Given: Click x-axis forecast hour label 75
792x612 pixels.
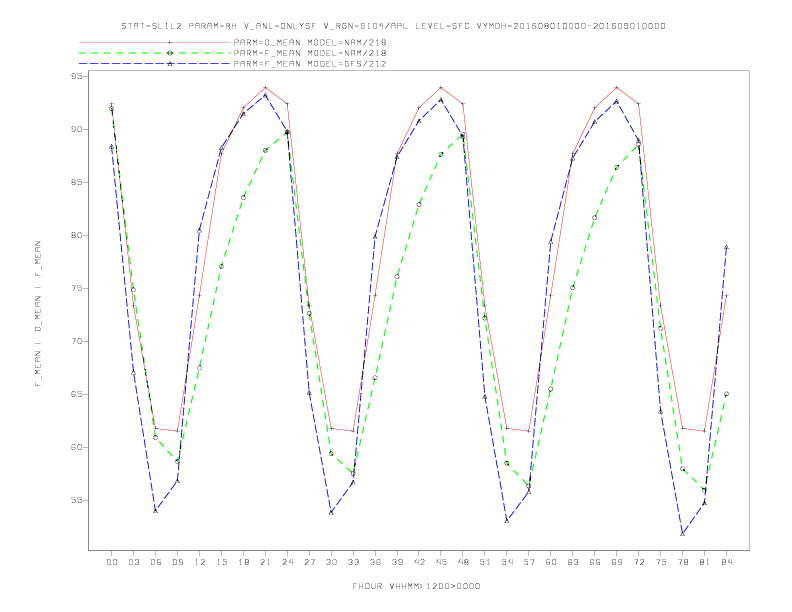Looking at the screenshot, I should pyautogui.click(x=661, y=562).
